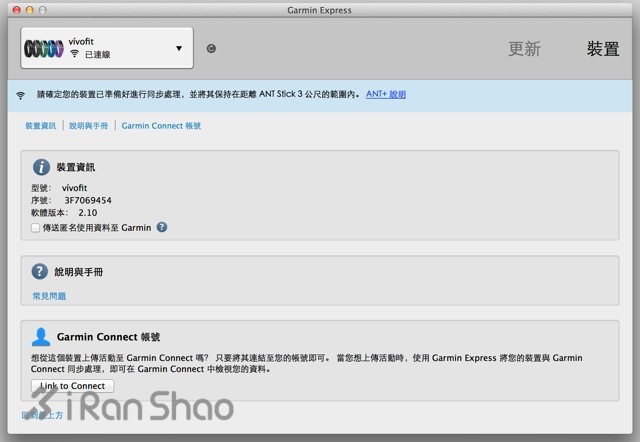The image size is (640, 442).
Task: Click the help icon next to 傳送匿名使用資料
Action: (162, 227)
